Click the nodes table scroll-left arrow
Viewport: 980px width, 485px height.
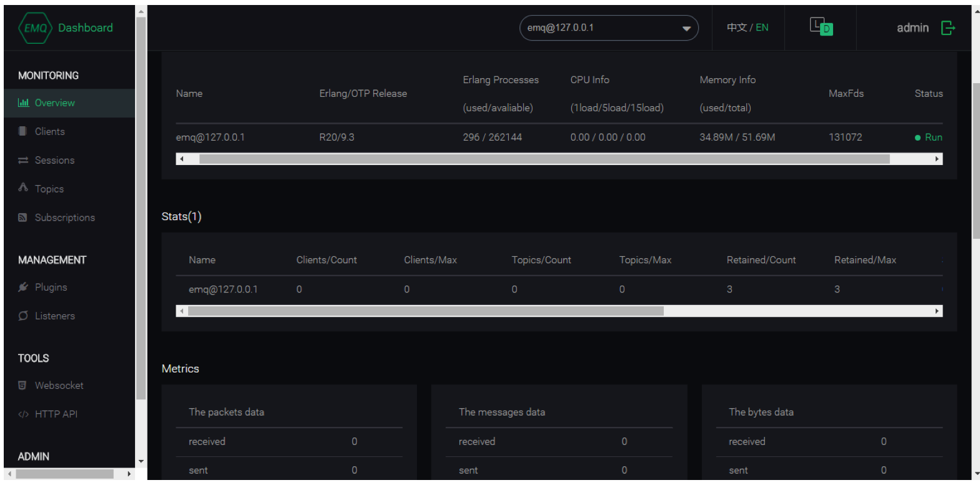click(x=182, y=159)
